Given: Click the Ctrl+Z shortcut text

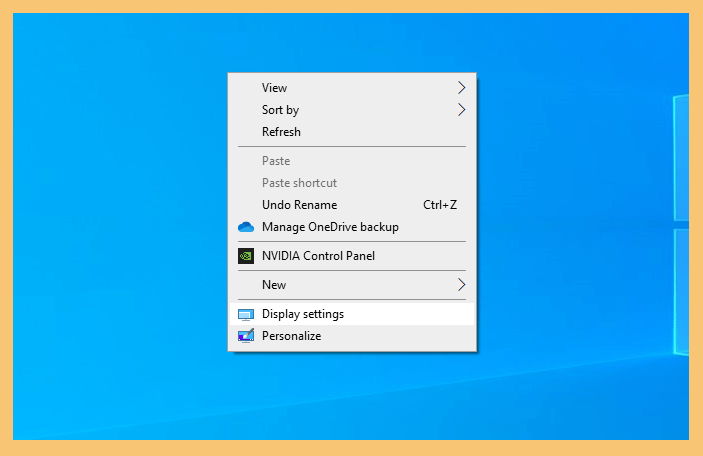Looking at the screenshot, I should (440, 205).
